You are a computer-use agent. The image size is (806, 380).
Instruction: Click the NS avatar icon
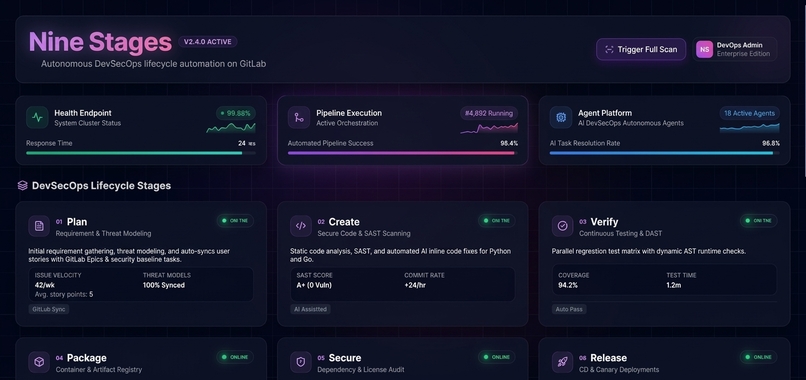pyautogui.click(x=704, y=49)
